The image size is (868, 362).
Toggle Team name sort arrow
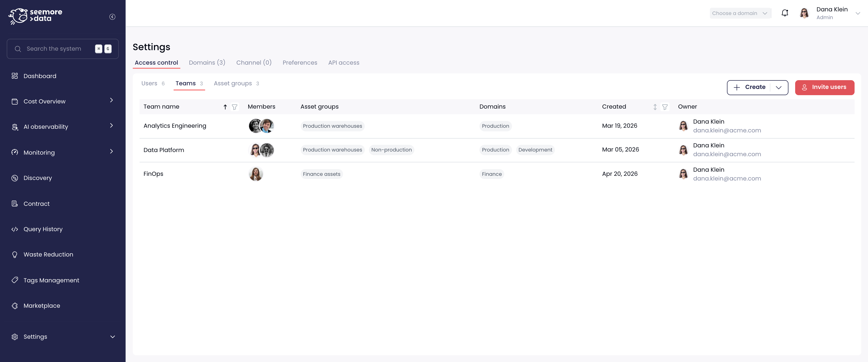[225, 107]
